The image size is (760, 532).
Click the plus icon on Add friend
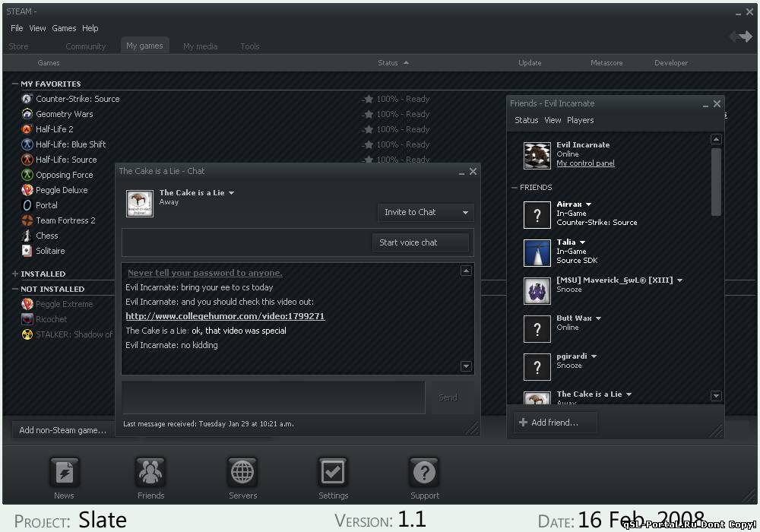(x=523, y=423)
